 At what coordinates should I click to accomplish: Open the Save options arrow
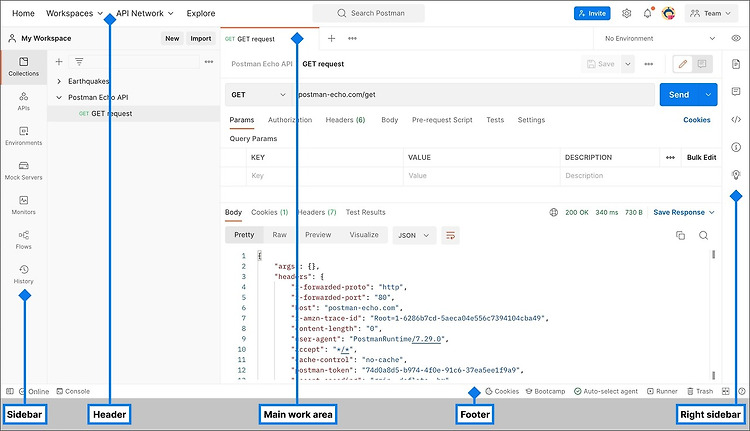(628, 64)
